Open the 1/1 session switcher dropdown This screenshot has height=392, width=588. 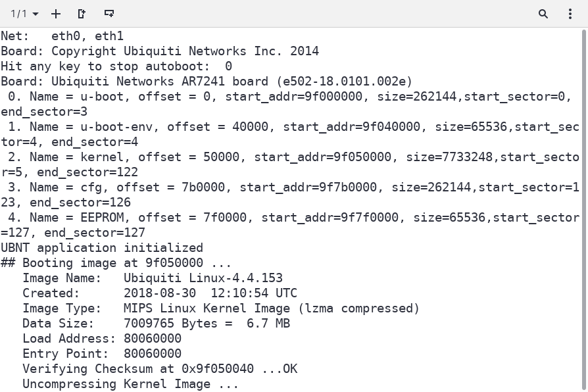(x=24, y=14)
